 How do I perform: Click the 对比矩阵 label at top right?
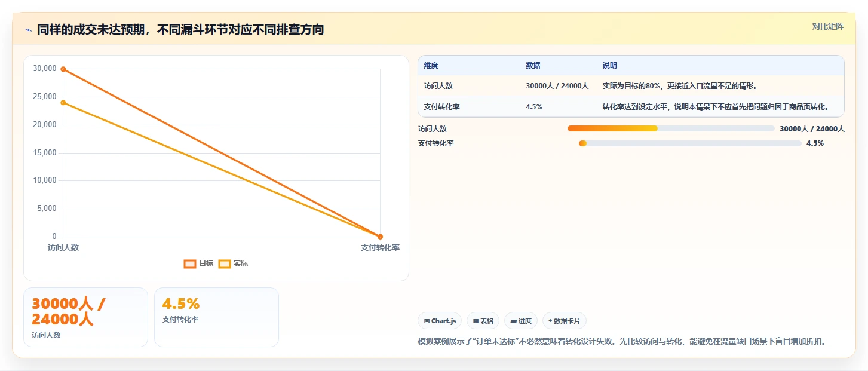(827, 26)
